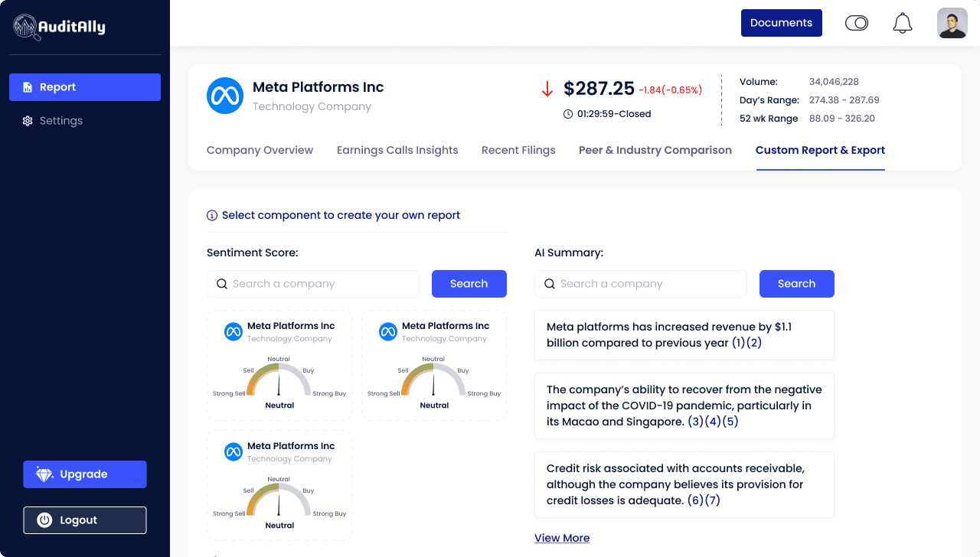Click the Day's Range value 274.38 - 287.69
980x557 pixels.
[844, 100]
